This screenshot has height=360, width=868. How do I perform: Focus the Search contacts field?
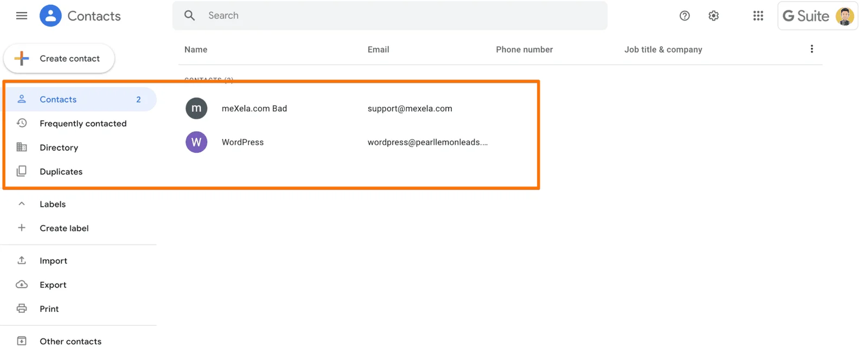(x=390, y=16)
